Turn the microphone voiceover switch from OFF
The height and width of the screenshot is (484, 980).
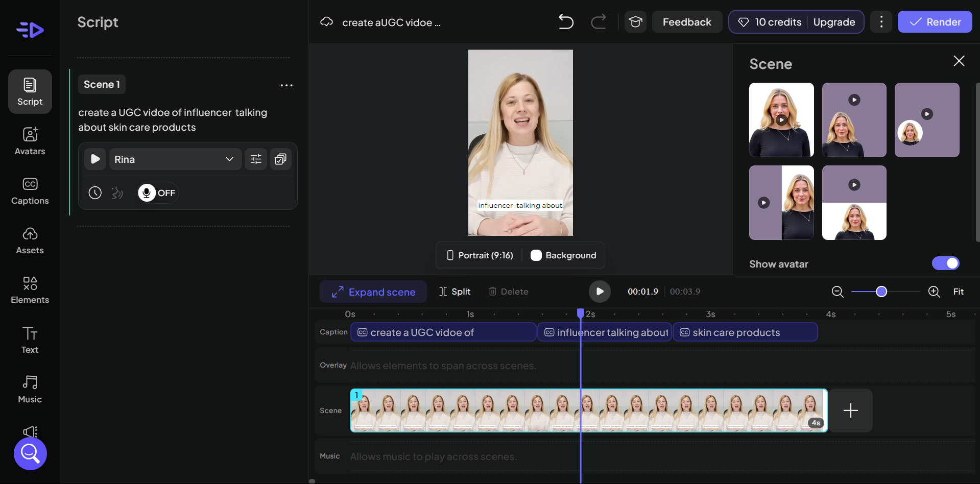pyautogui.click(x=157, y=192)
